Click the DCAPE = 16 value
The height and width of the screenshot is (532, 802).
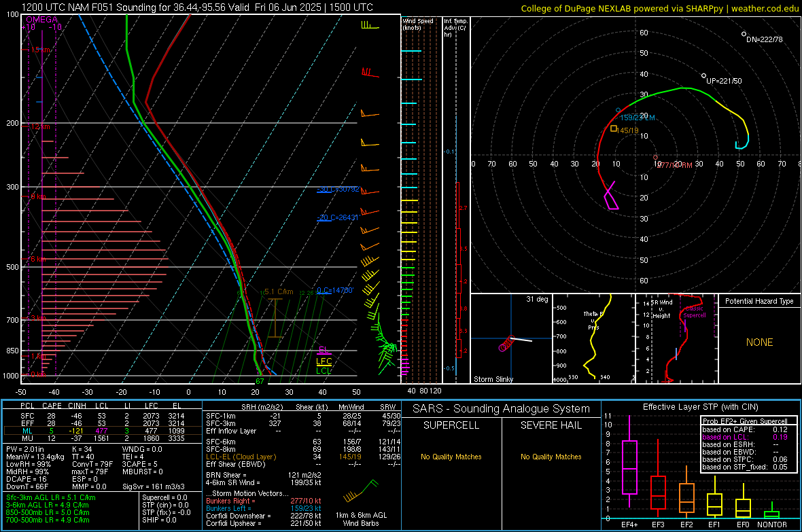[27, 479]
